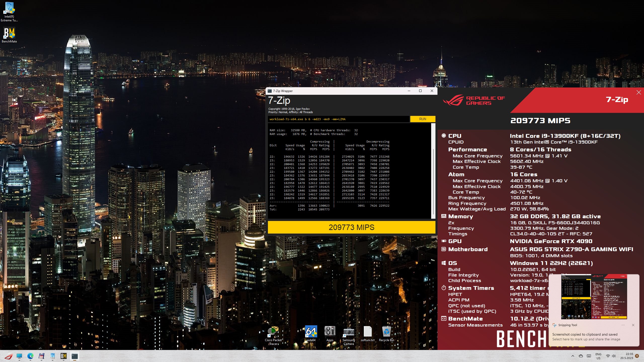
Task: Click '5601.34 MHz @ 1.41 V' frequency value
Action: [539, 156]
